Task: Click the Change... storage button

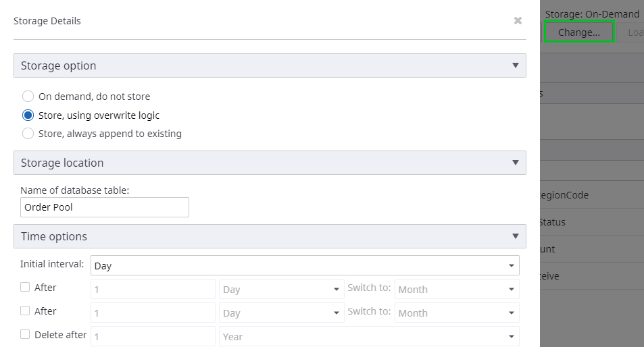Action: coord(579,32)
